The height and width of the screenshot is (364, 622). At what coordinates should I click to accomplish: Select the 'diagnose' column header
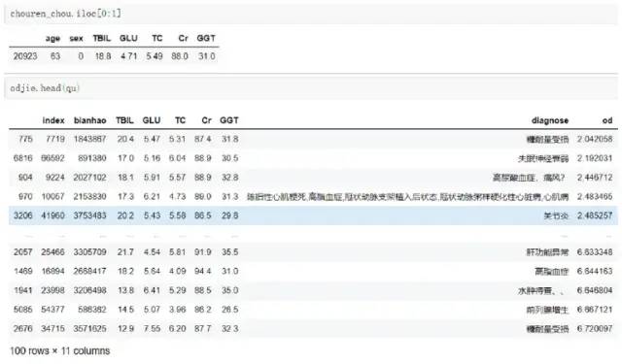click(x=550, y=120)
